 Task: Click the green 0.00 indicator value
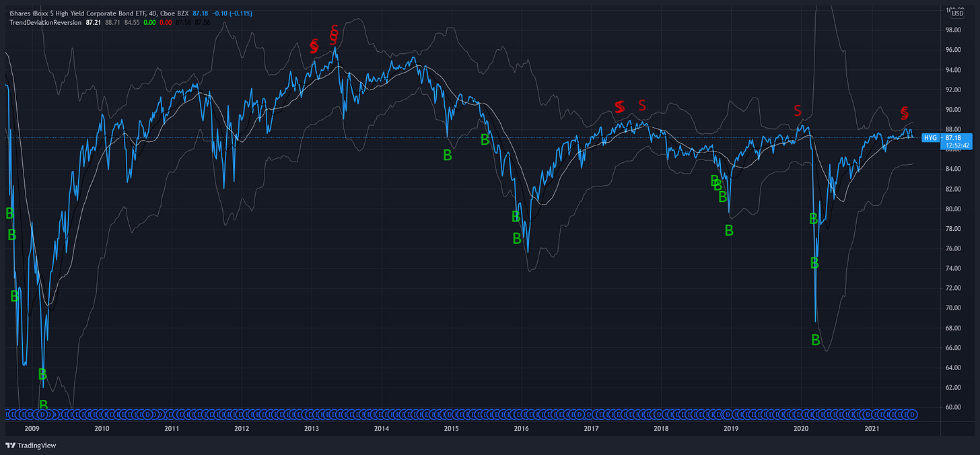149,22
